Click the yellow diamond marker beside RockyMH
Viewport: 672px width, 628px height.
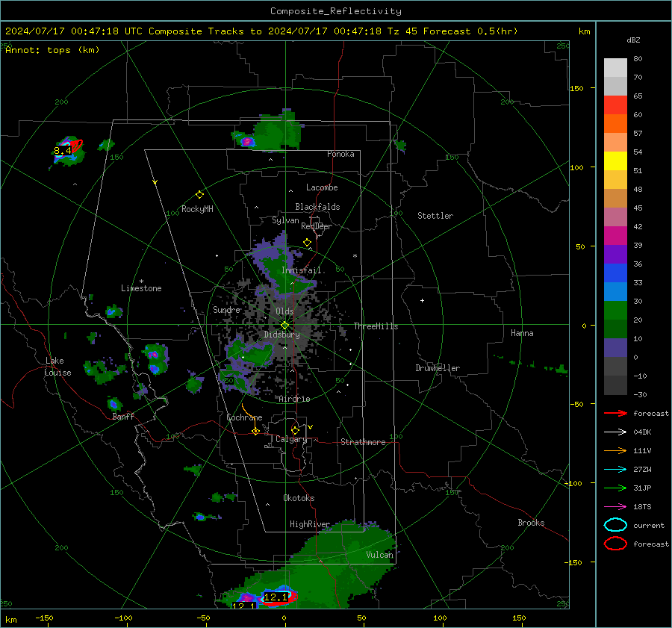199,195
